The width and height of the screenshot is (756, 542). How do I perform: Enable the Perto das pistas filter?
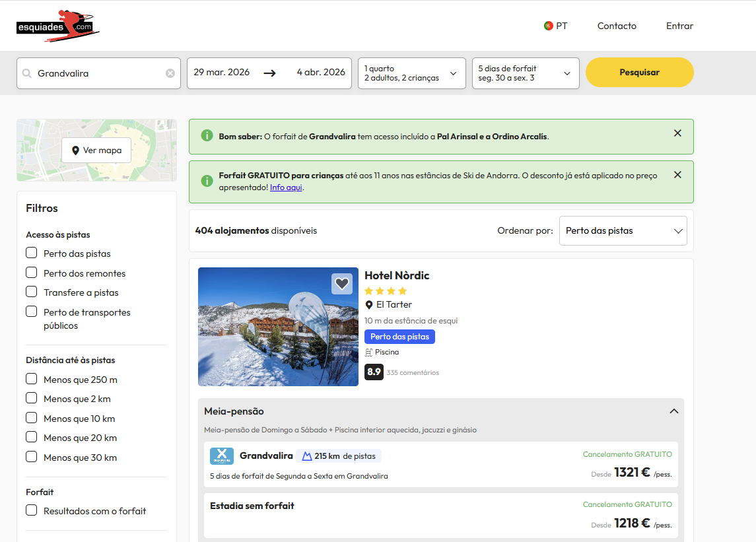point(31,253)
